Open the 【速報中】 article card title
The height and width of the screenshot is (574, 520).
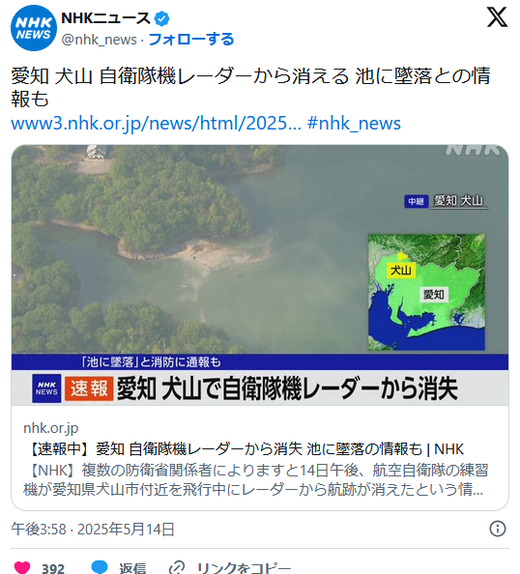pyautogui.click(x=246, y=449)
